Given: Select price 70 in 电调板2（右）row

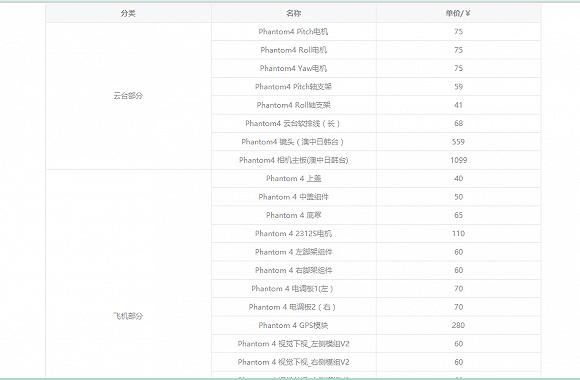Looking at the screenshot, I should [x=458, y=307].
